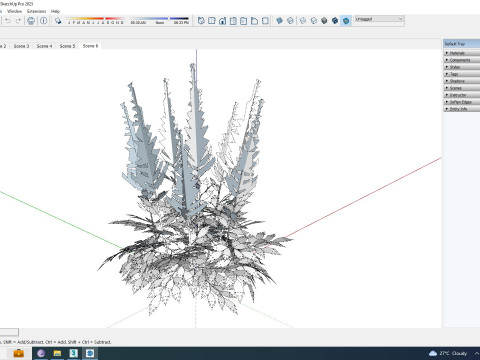The height and width of the screenshot is (360, 480).
Task: Click the Undo arrow icon
Action: coord(8,21)
